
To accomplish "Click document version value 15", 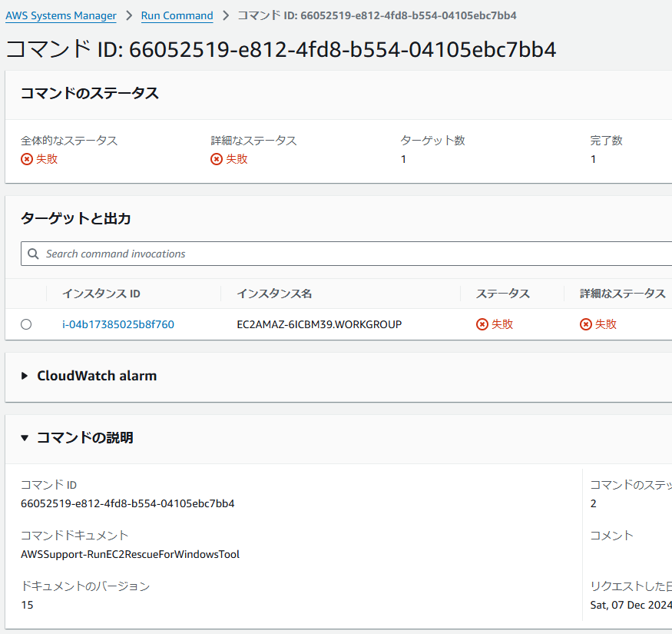I will [x=27, y=605].
